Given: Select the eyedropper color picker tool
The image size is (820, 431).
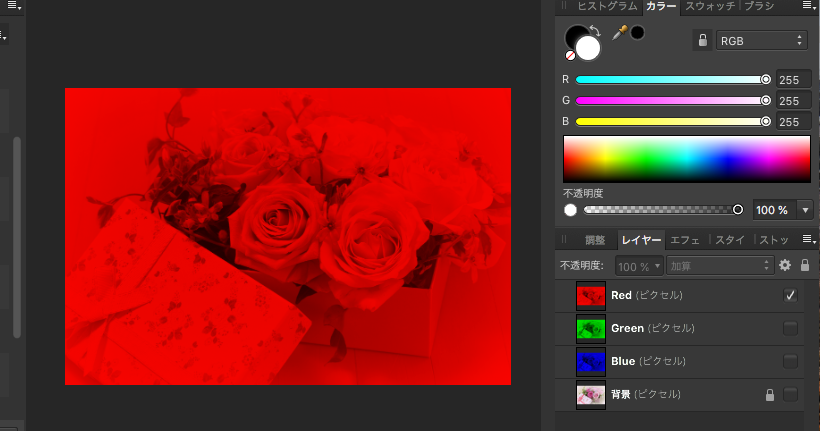Looking at the screenshot, I should click(619, 33).
